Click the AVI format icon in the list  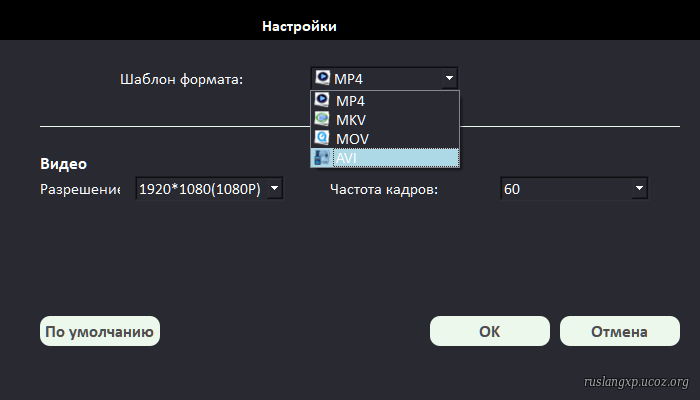(x=322, y=157)
